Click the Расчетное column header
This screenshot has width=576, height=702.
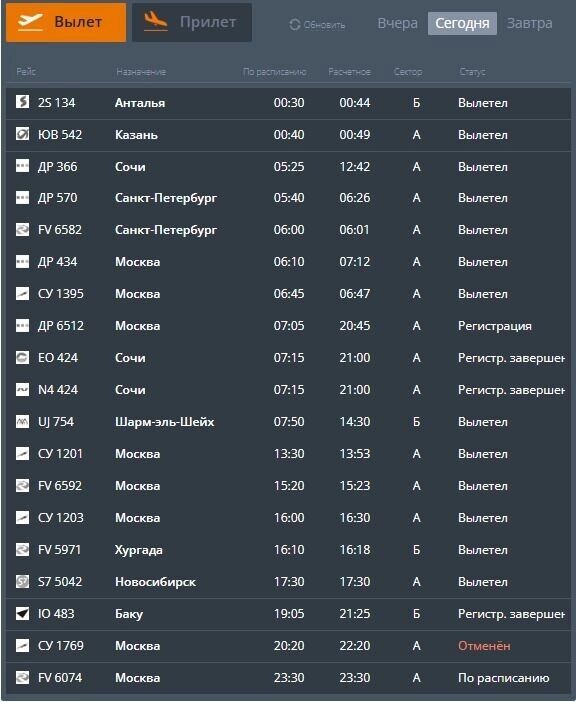coord(350,72)
